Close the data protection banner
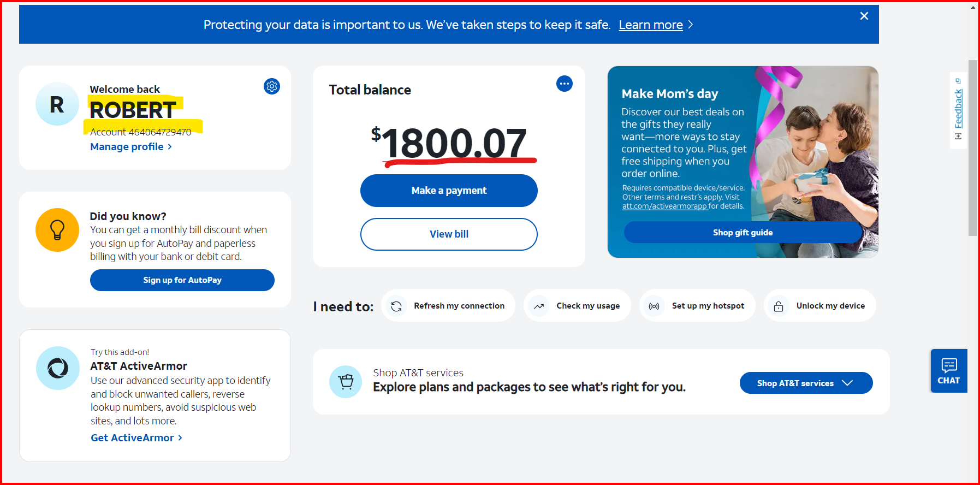 [x=864, y=16]
